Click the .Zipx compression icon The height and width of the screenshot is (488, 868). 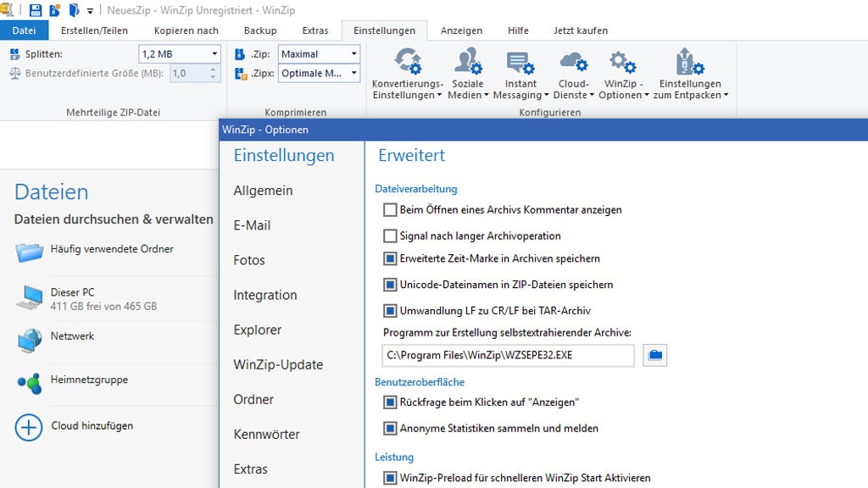[x=240, y=73]
